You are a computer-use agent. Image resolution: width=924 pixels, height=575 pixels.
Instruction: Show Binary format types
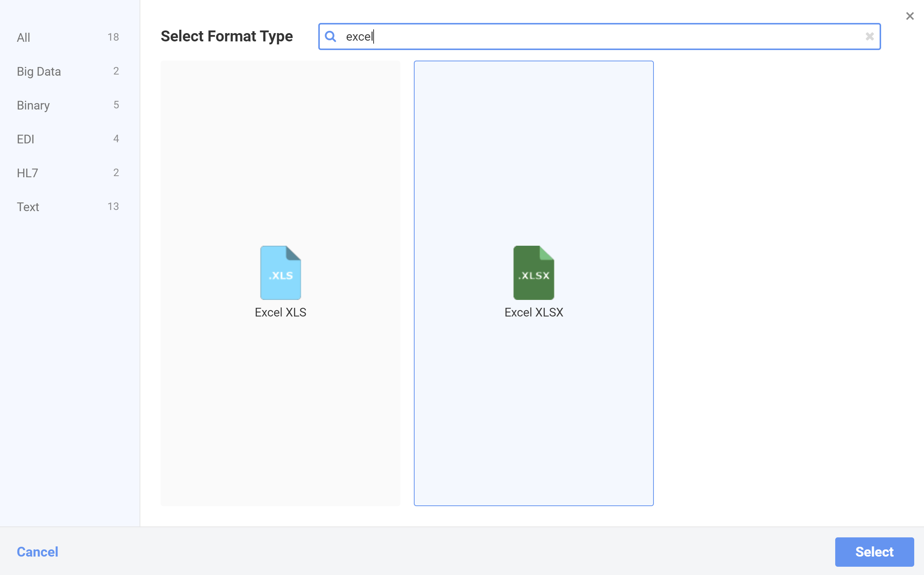33,105
